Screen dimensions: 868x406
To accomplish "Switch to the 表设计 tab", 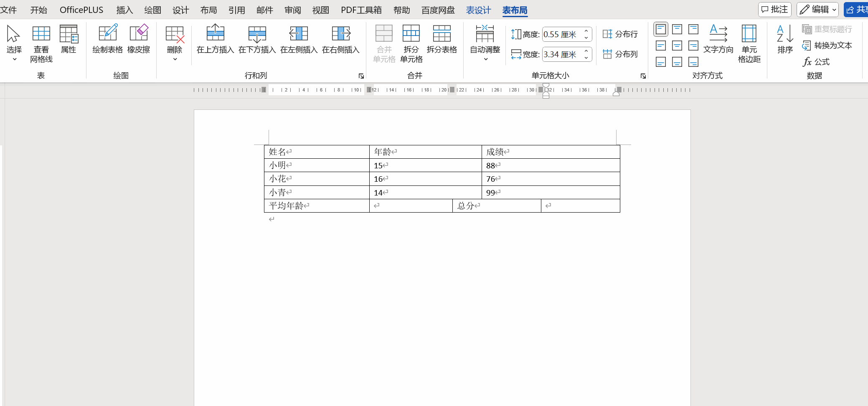I will coord(478,10).
